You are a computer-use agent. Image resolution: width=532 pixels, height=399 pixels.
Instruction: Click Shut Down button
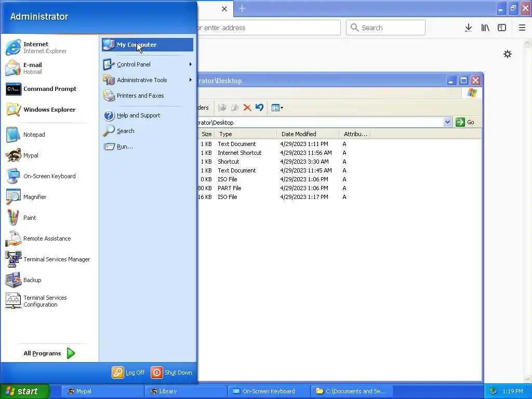pyautogui.click(x=171, y=373)
